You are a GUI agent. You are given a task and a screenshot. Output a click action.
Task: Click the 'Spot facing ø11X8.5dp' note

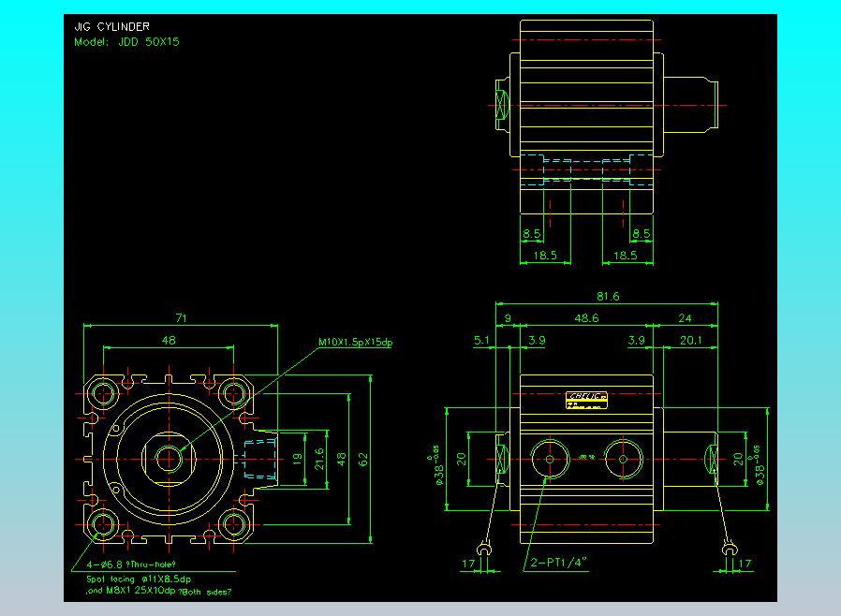point(139,579)
